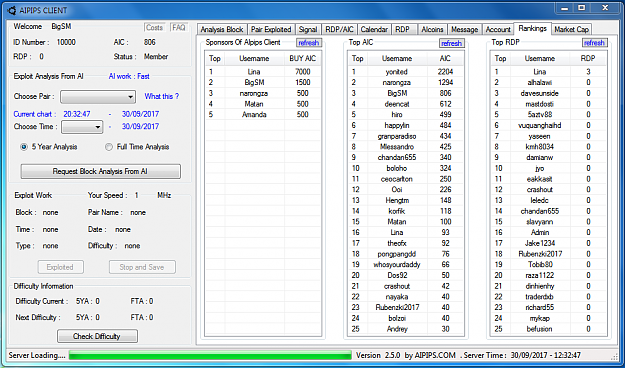The width and height of the screenshot is (625, 368).
Task: Select the befusion row in Top RDP
Action: click(548, 329)
